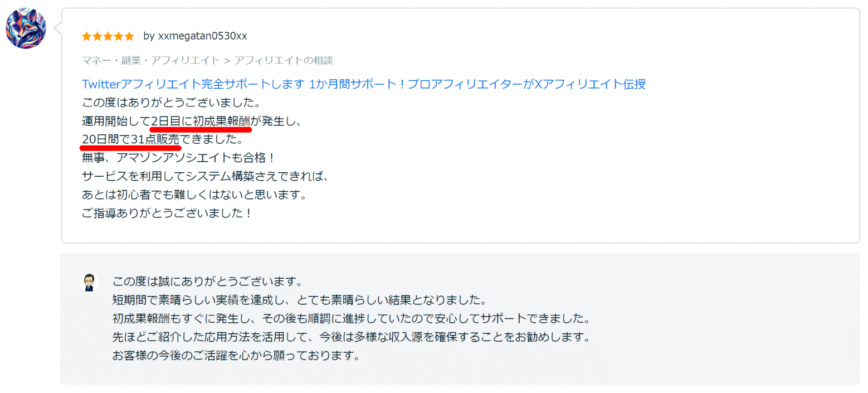The image size is (868, 393).
Task: Click the seller's avatar in the reply
Action: pyautogui.click(x=89, y=283)
